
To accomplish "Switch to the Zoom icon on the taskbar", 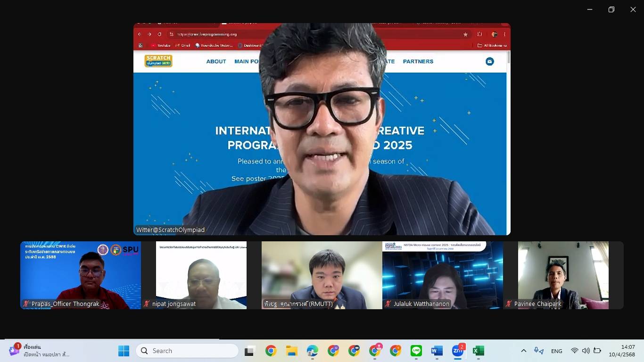I will pos(458,351).
